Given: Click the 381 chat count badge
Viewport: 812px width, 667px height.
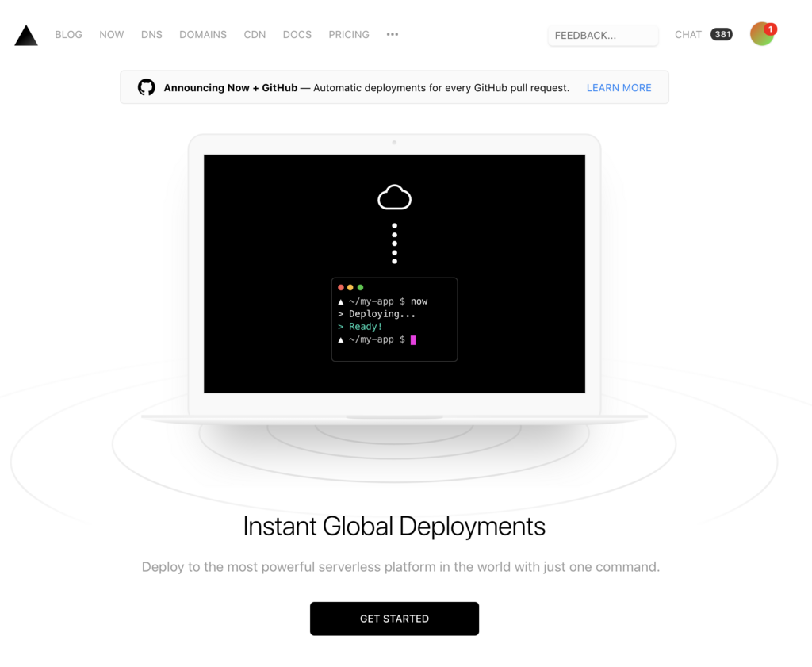Looking at the screenshot, I should (x=722, y=35).
